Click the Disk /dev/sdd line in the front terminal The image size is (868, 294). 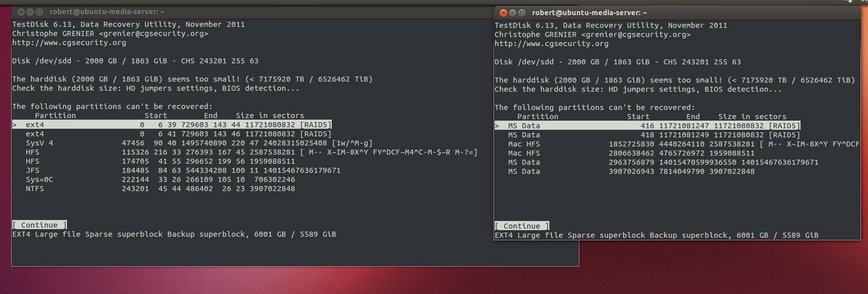pos(618,62)
